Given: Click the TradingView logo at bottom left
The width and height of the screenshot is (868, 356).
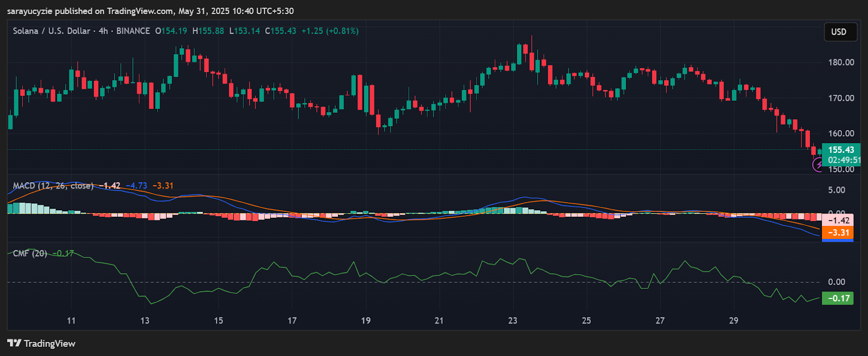Looking at the screenshot, I should tap(14, 343).
